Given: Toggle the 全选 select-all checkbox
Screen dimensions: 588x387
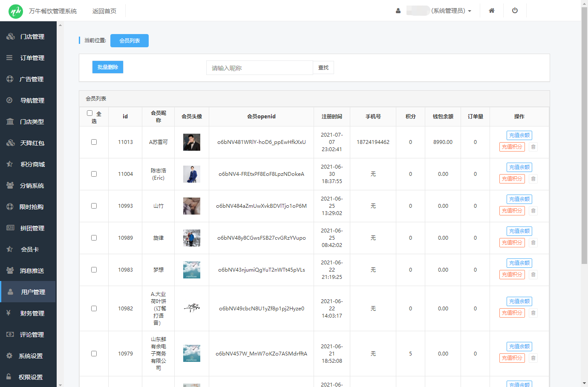Looking at the screenshot, I should pyautogui.click(x=89, y=113).
